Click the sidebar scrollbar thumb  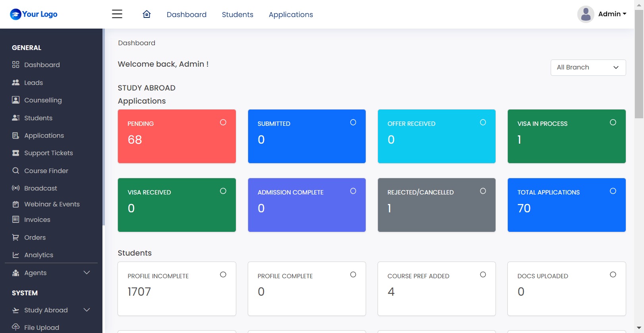[x=104, y=127]
